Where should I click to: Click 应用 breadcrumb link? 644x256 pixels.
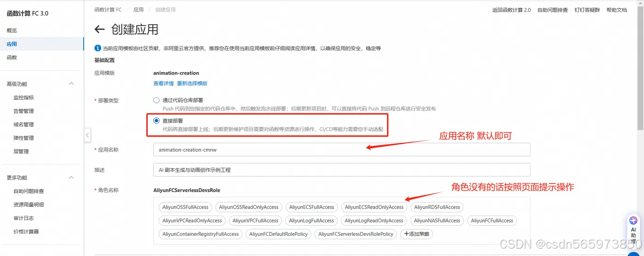pyautogui.click(x=138, y=10)
